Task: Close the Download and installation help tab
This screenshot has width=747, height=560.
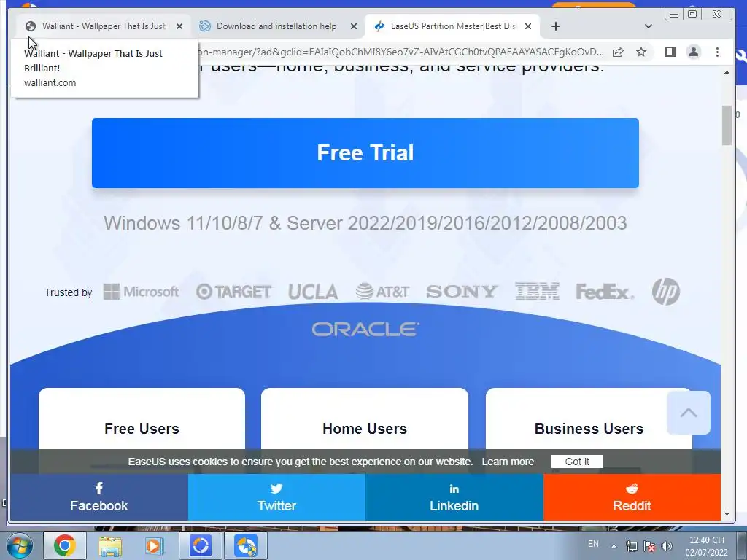Action: 354,27
